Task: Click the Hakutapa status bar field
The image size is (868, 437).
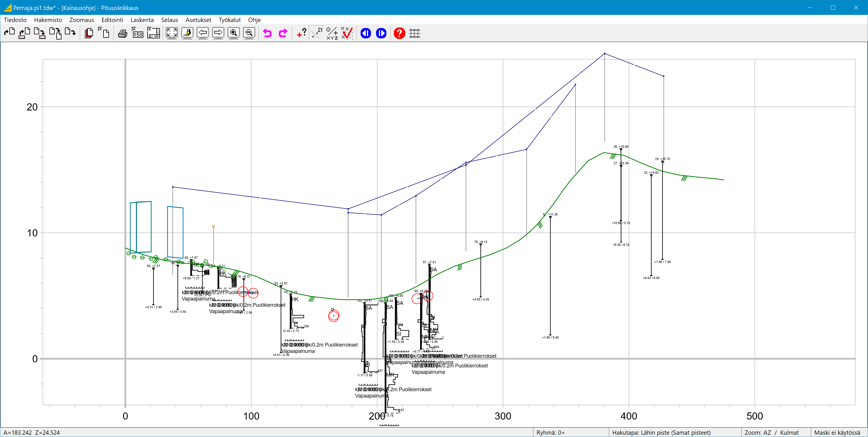Action: 661,432
